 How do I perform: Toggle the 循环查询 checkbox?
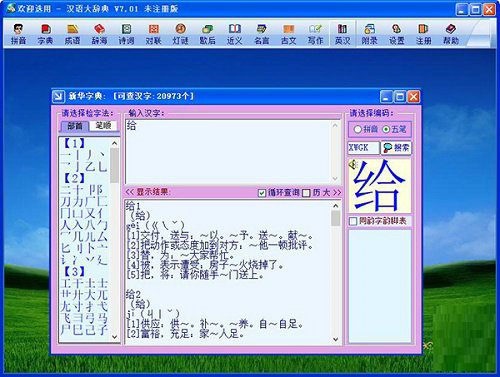point(262,193)
